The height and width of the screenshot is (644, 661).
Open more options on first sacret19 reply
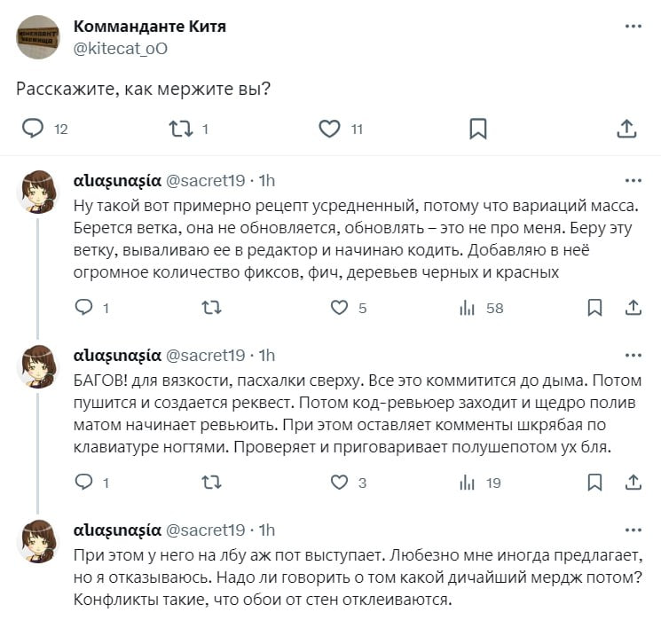[x=633, y=180]
